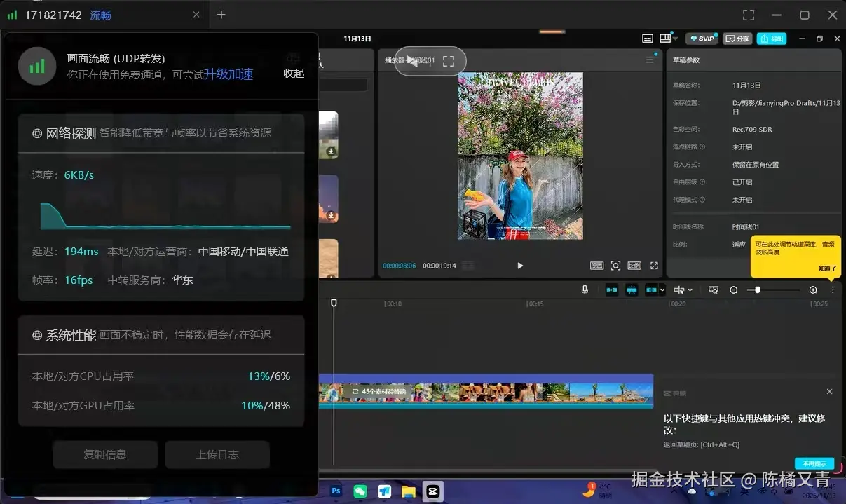Click the video preview image

(x=520, y=156)
